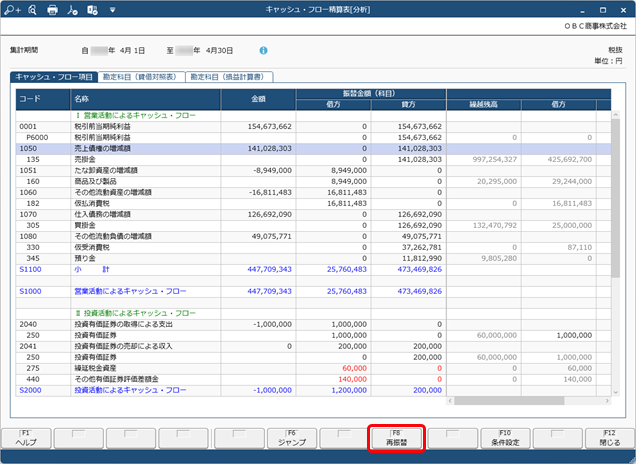Export to PDF using toolbar icon
The height and width of the screenshot is (464, 636).
coord(73,10)
